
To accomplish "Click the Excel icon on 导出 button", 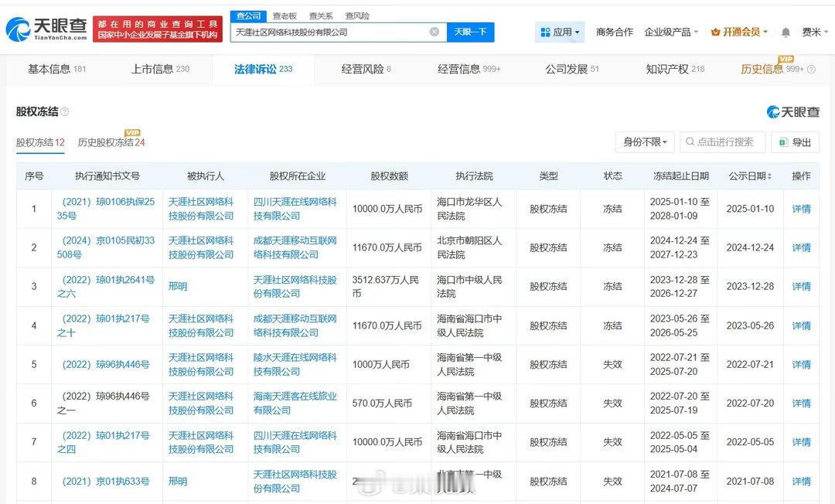I will [782, 142].
